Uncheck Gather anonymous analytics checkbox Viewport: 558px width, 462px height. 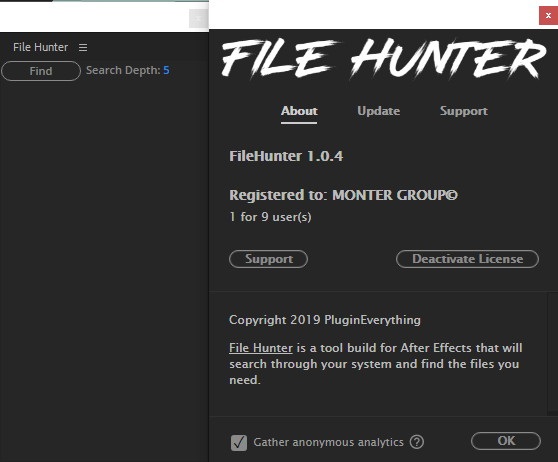pos(238,442)
